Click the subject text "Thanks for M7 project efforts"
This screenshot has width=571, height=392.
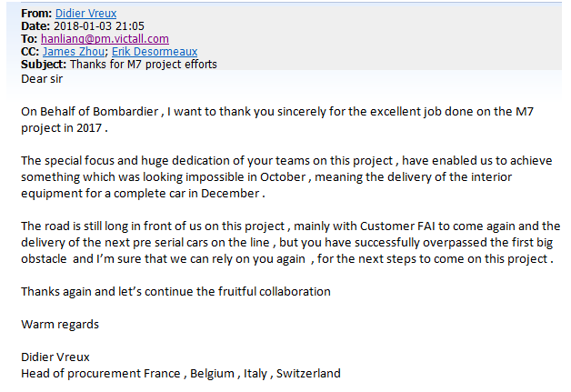144,65
